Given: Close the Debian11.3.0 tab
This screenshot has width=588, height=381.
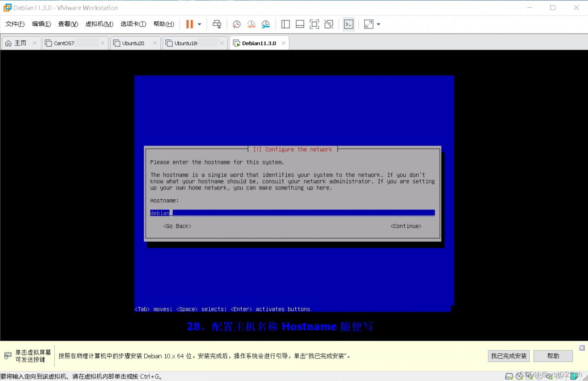Looking at the screenshot, I should [x=283, y=43].
